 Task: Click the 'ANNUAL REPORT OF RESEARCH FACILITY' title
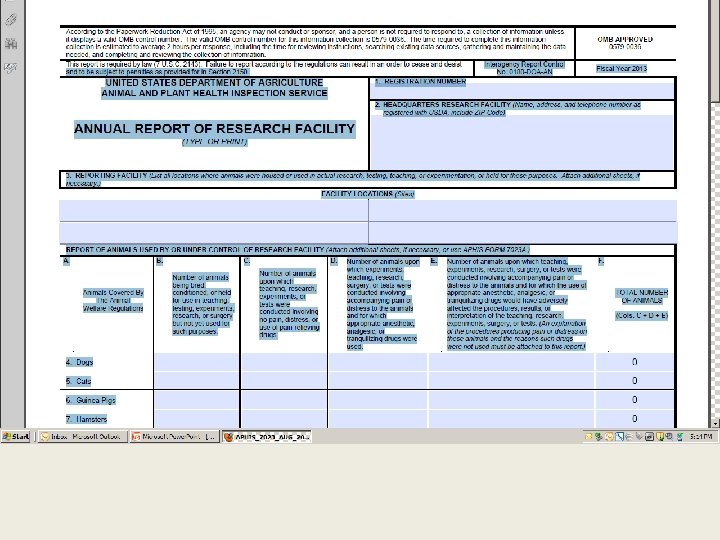click(x=214, y=129)
